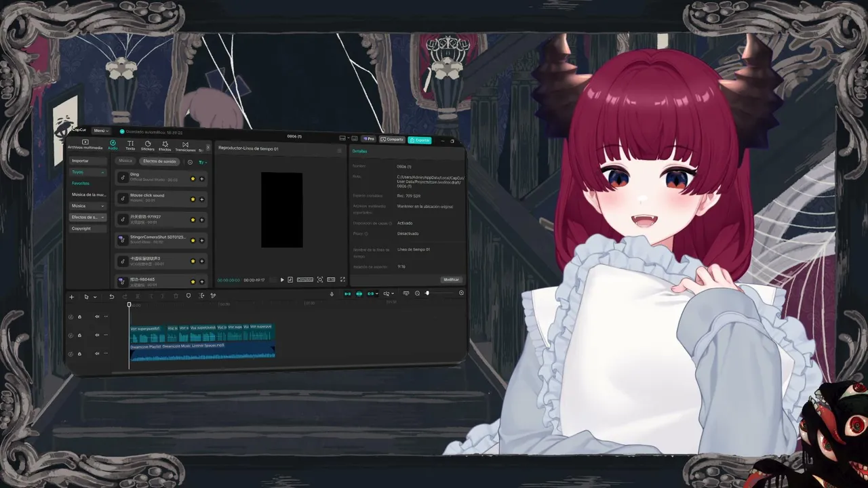Click the keyboard shortcuts icon
The width and height of the screenshot is (868, 488).
[x=355, y=138]
